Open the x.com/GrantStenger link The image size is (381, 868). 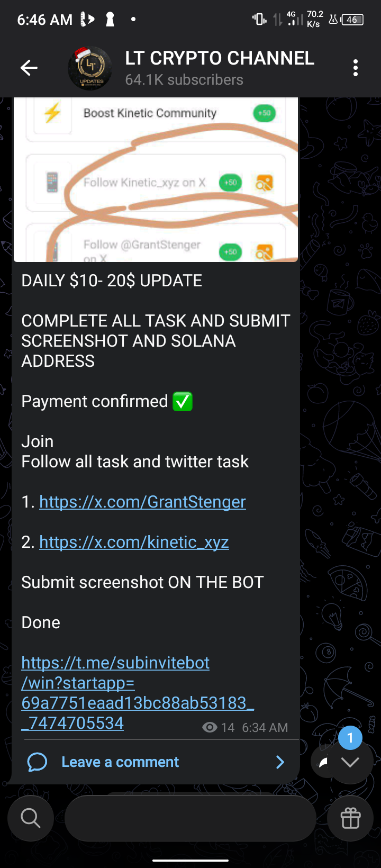click(142, 502)
